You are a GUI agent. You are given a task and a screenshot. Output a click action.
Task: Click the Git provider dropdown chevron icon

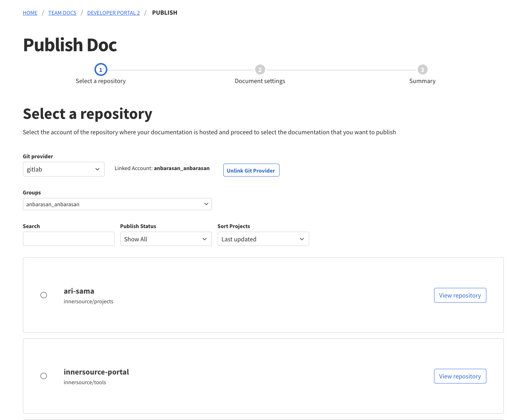(97, 169)
